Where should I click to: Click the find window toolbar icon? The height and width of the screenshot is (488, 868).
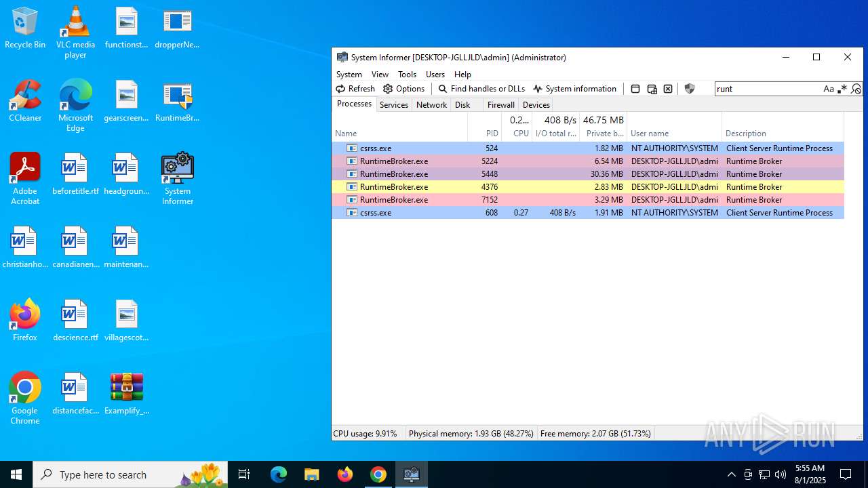[635, 89]
